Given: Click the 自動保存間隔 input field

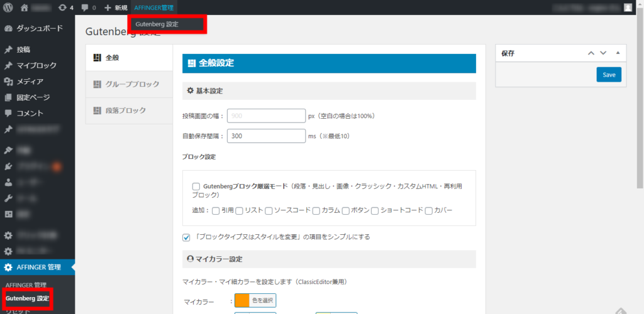Looking at the screenshot, I should (x=266, y=136).
